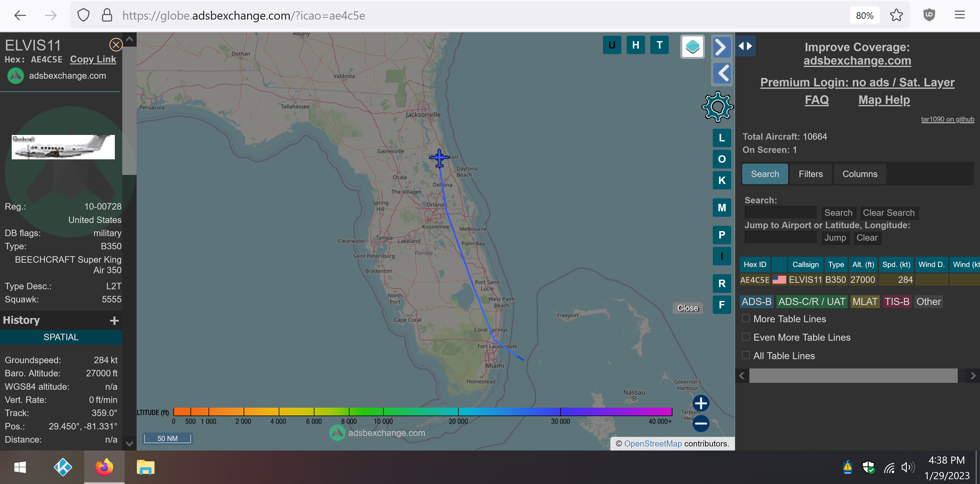Expand the History section plus icon
This screenshot has height=484, width=980.
pos(114,321)
